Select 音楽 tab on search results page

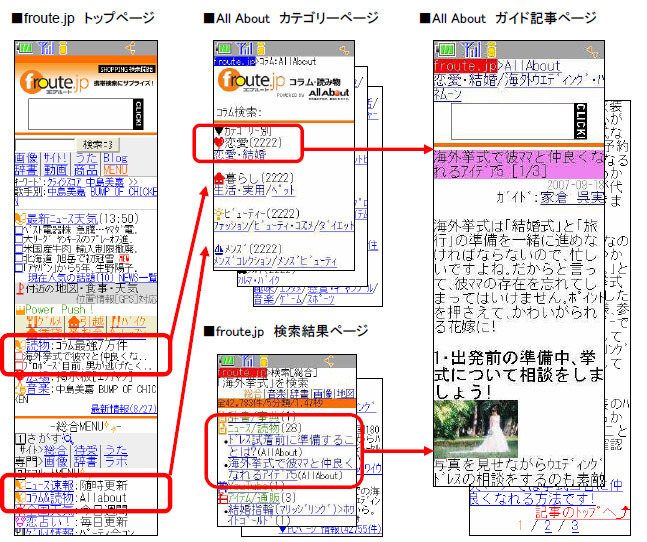point(276,393)
